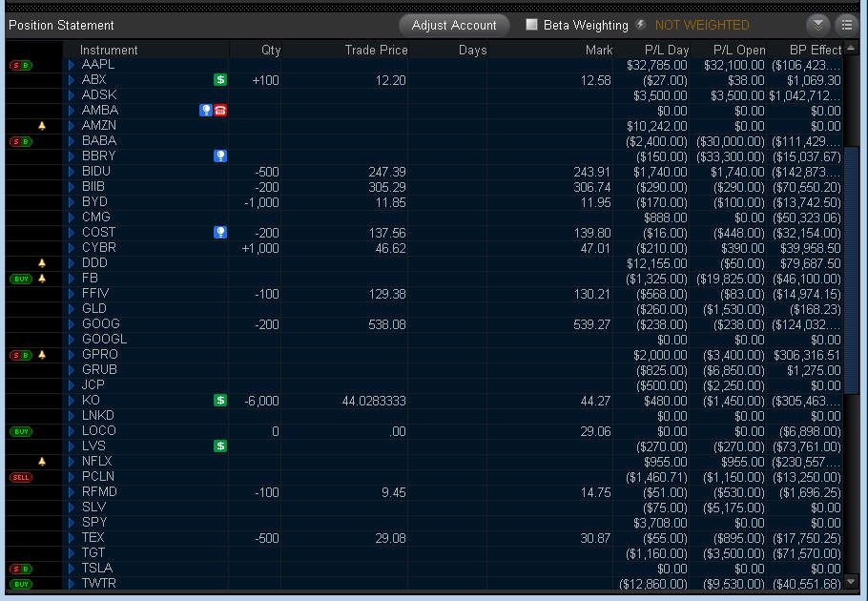The image size is (868, 601).
Task: Sort by the P/L Open column header
Action: (739, 51)
